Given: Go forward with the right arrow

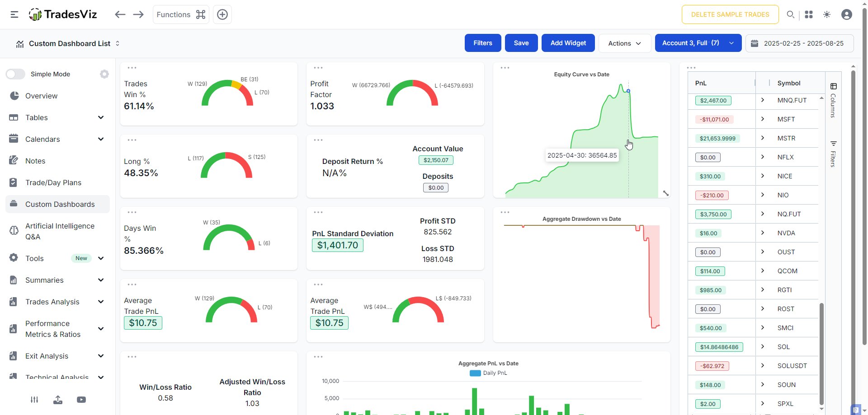Looking at the screenshot, I should click(x=138, y=14).
